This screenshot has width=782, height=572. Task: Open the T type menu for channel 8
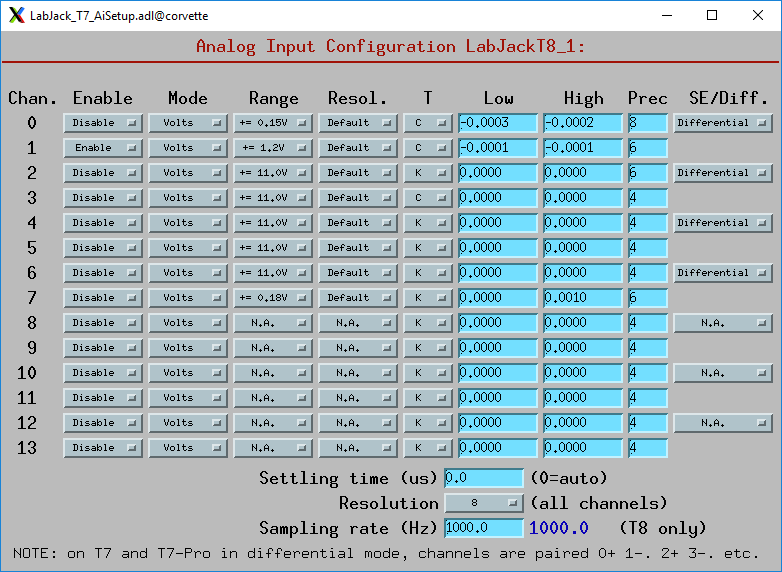(x=428, y=323)
